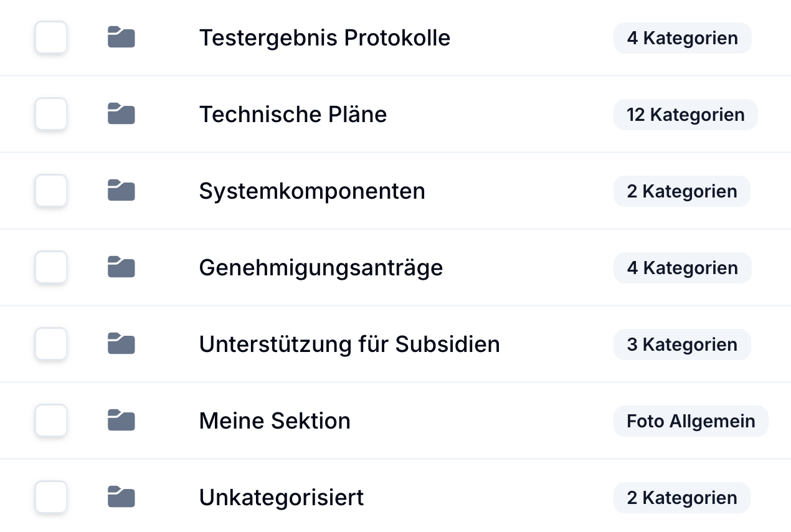Viewport: 791px width, 532px height.
Task: Toggle the Unkategorisiert row checkbox
Action: pos(50,497)
